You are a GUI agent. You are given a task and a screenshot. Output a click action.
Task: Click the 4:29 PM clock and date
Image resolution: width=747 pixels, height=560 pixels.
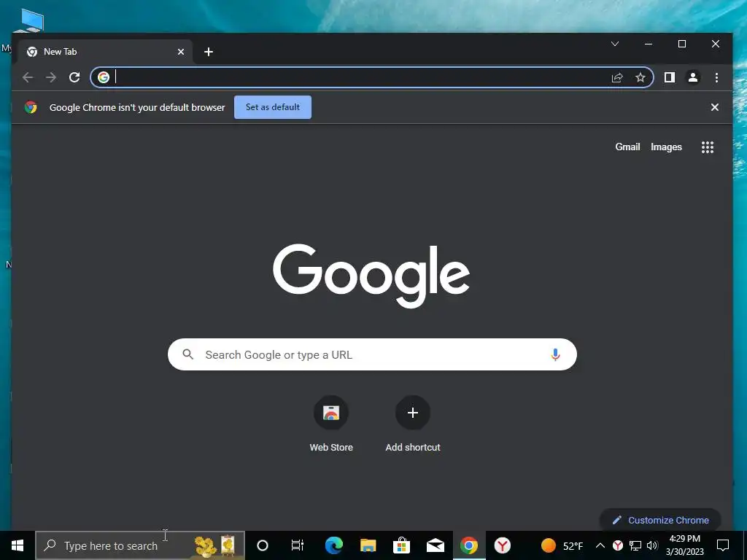tap(684, 545)
